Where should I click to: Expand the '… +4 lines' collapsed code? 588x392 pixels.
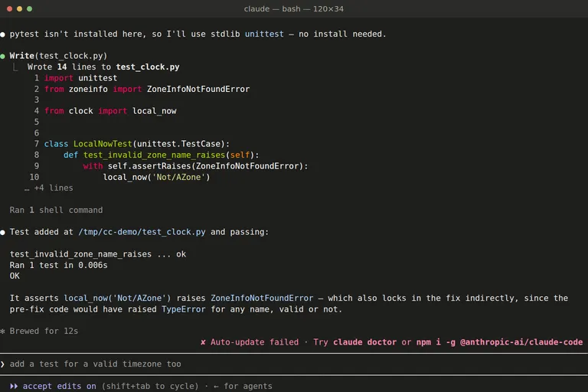(x=49, y=188)
